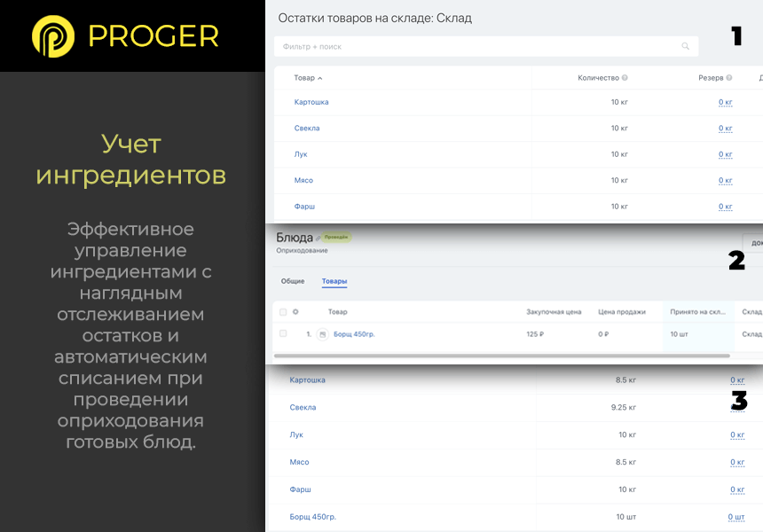
Task: Sort by the Товар column header arrow
Action: 319,78
